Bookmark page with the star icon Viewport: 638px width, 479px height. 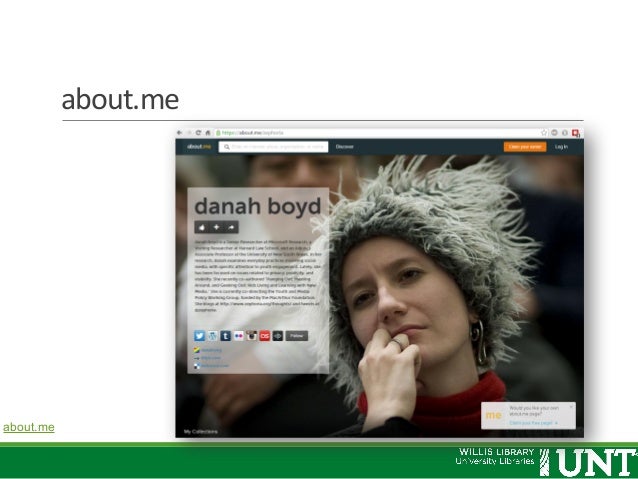point(544,133)
